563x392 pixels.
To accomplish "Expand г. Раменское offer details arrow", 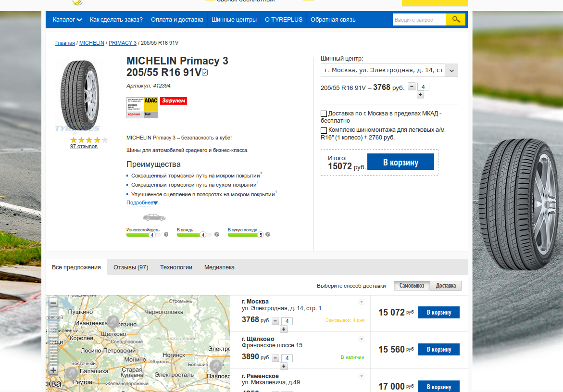I will click(x=362, y=376).
